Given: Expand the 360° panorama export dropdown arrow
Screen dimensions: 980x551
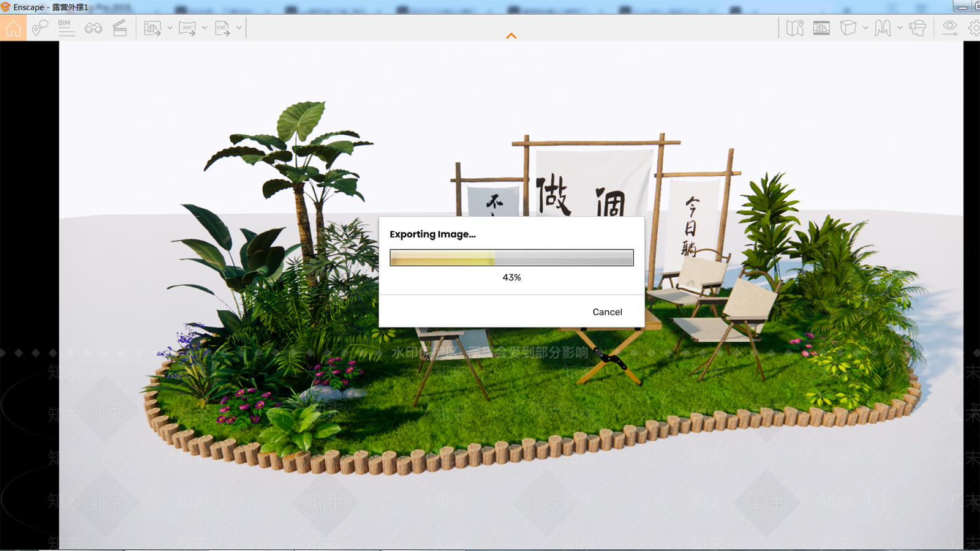Looking at the screenshot, I should [x=205, y=28].
